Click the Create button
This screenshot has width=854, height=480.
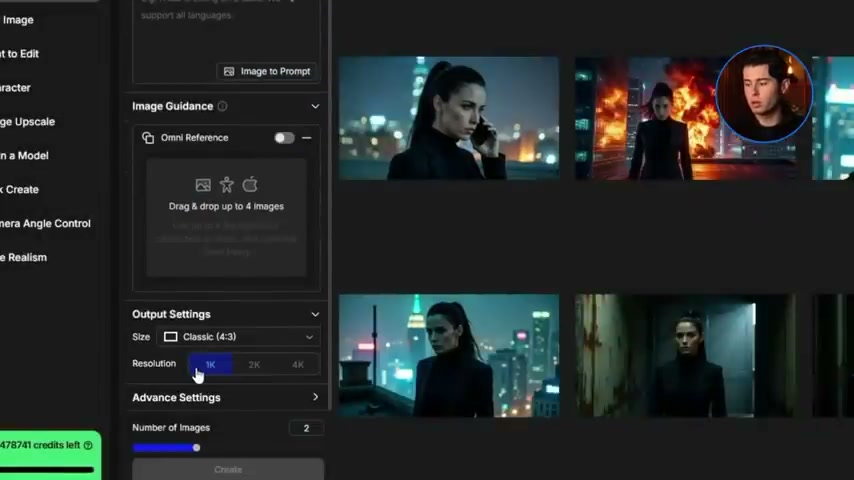(228, 469)
